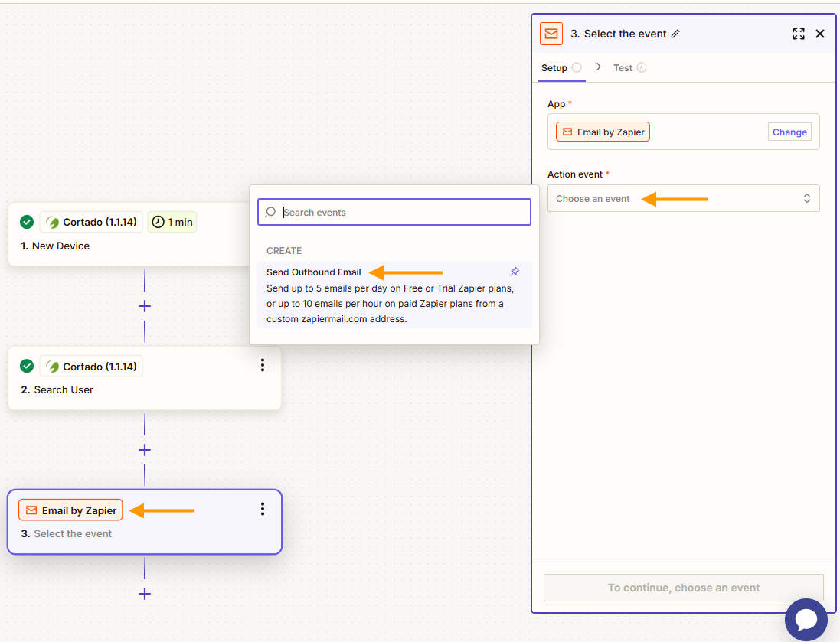Click the Email by Zapier icon in panel header
The width and height of the screenshot is (840, 642).
pyautogui.click(x=551, y=34)
